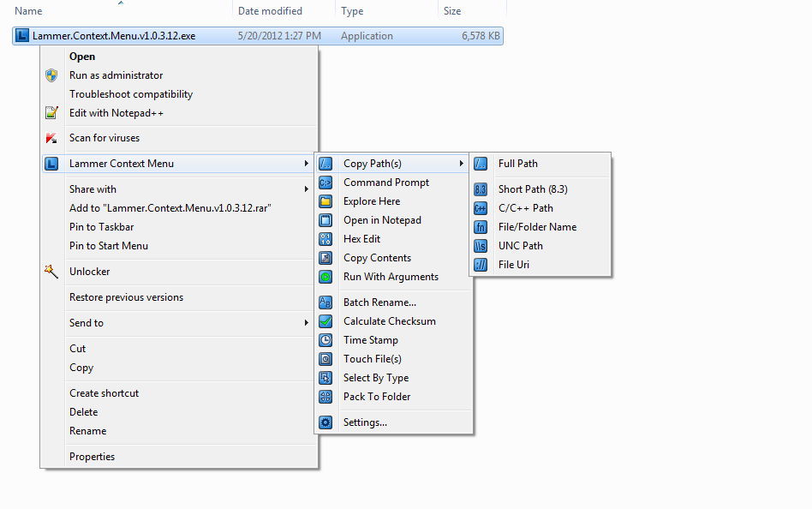Viewport: 812px width, 509px height.
Task: Expand the Lammer Context Menu submenu arrow
Action: pyautogui.click(x=307, y=164)
